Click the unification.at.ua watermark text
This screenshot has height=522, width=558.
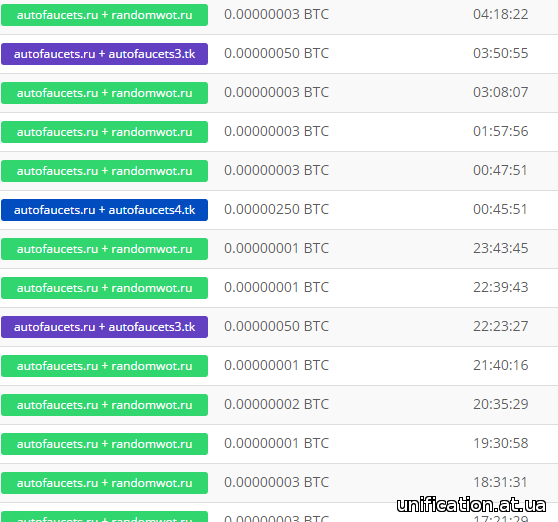[x=471, y=505]
